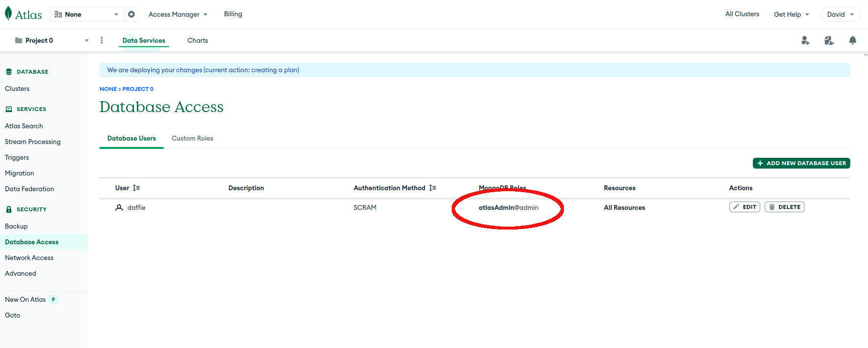Click the PROJECT 0 breadcrumb link
Screen dimensions: 868x348
[138, 89]
